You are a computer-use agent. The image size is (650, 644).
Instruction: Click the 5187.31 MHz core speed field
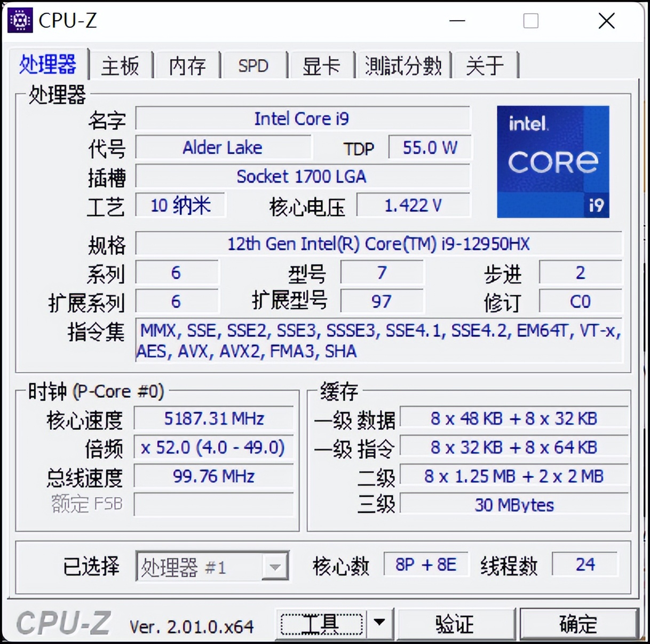213,419
